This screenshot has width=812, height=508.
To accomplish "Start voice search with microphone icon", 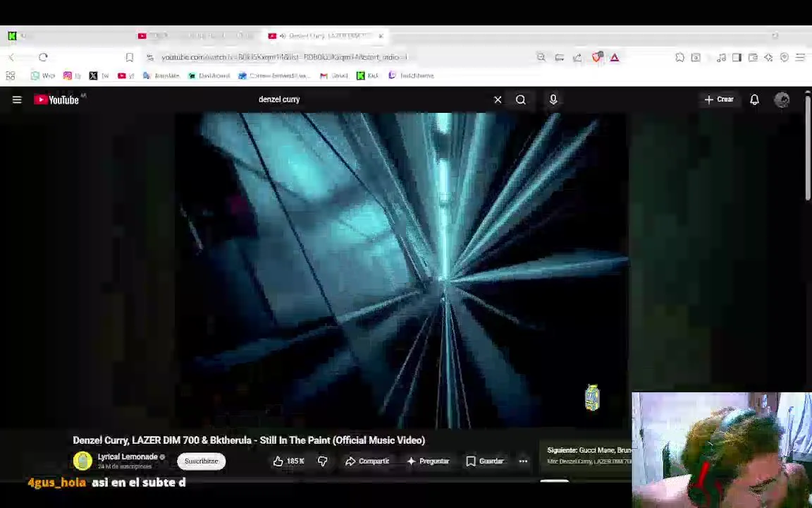I will pyautogui.click(x=553, y=99).
